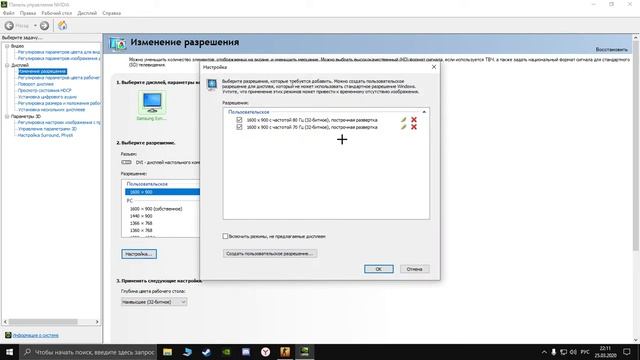The height and width of the screenshot is (360, 640).
Task: Switch the РУС input language indicator
Action: click(585, 352)
